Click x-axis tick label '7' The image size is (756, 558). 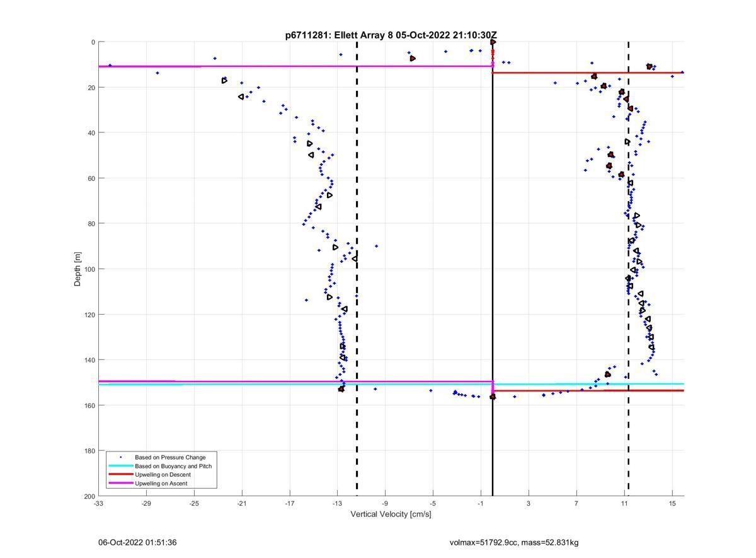pos(576,503)
